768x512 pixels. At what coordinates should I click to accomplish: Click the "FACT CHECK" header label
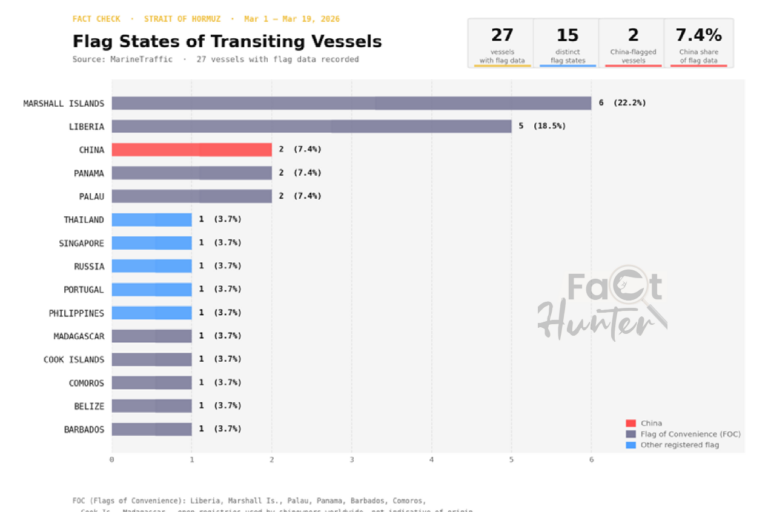98,19
